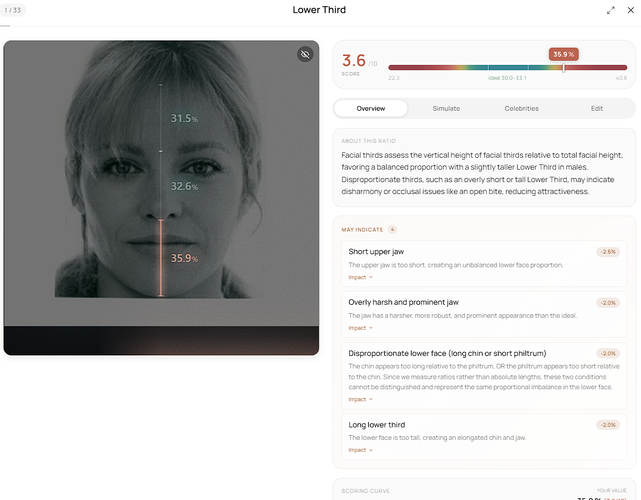Expand the panel to fullscreen
The width and height of the screenshot is (641, 500).
(x=611, y=10)
